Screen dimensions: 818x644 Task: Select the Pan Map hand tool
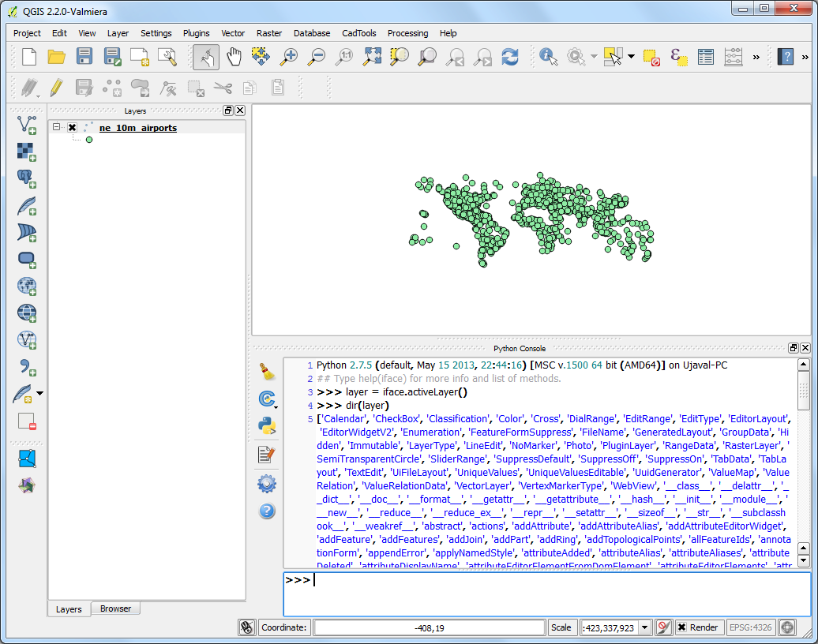pos(234,56)
